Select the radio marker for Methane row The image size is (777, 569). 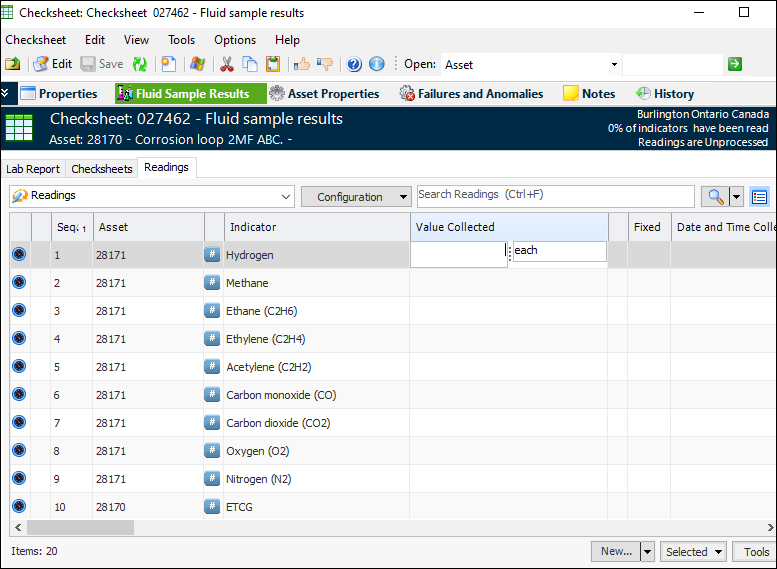point(19,283)
